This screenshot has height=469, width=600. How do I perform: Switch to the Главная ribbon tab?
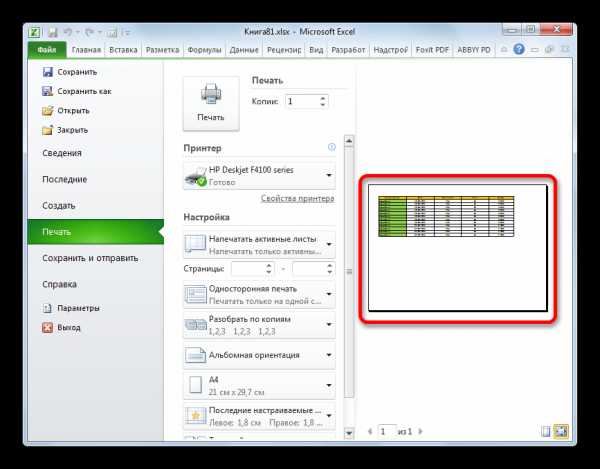[86, 50]
